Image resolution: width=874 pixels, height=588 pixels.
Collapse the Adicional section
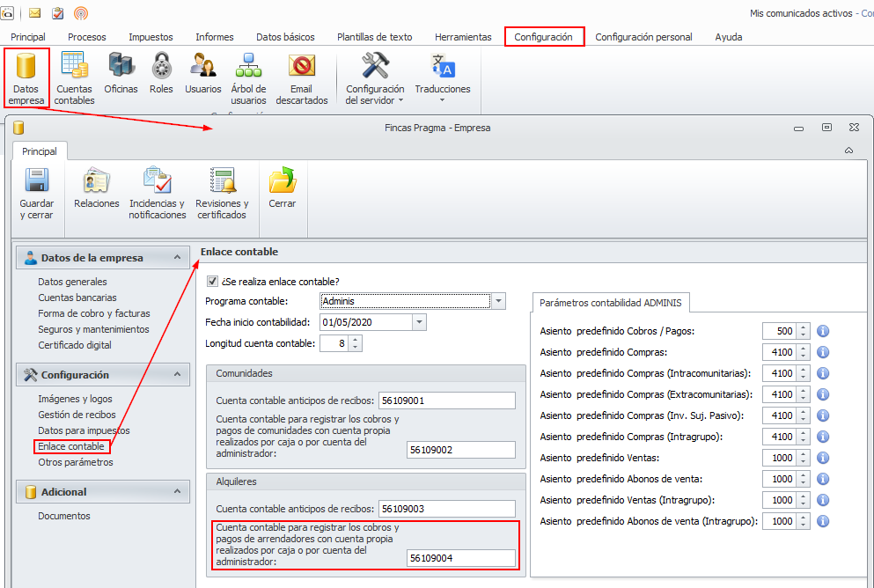click(177, 491)
